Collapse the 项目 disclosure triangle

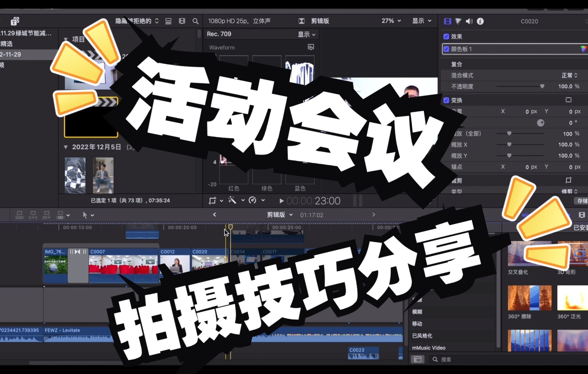tap(66, 39)
